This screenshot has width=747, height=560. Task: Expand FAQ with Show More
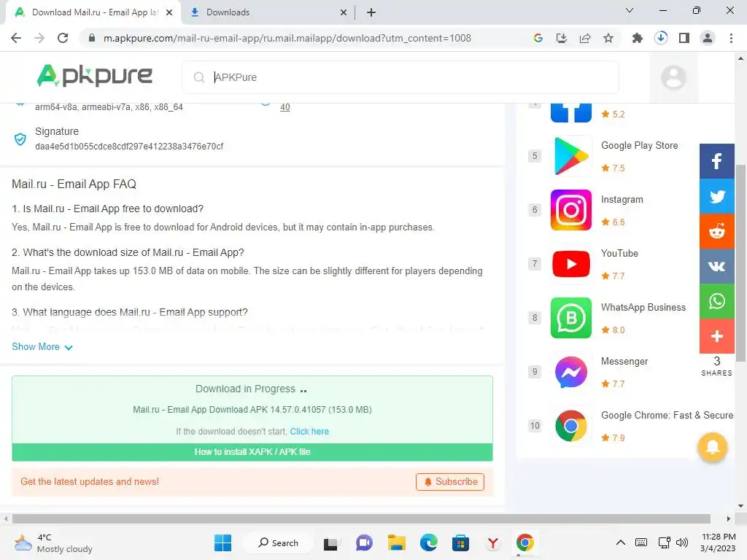[42, 346]
